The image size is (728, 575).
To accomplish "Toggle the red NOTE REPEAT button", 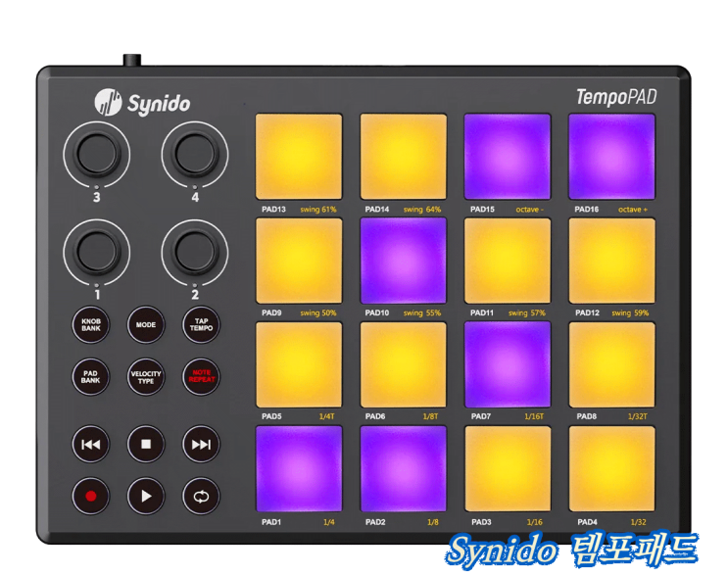I will click(201, 376).
